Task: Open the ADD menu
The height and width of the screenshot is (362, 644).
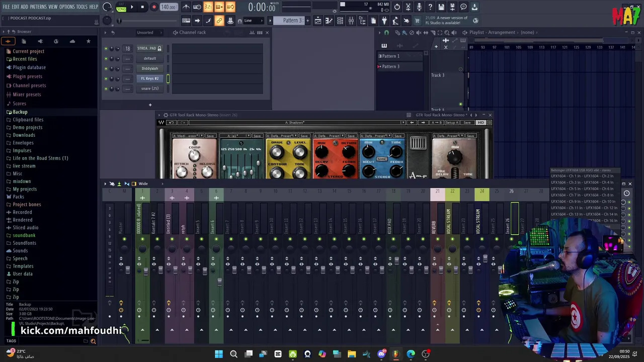Action: [x=24, y=7]
